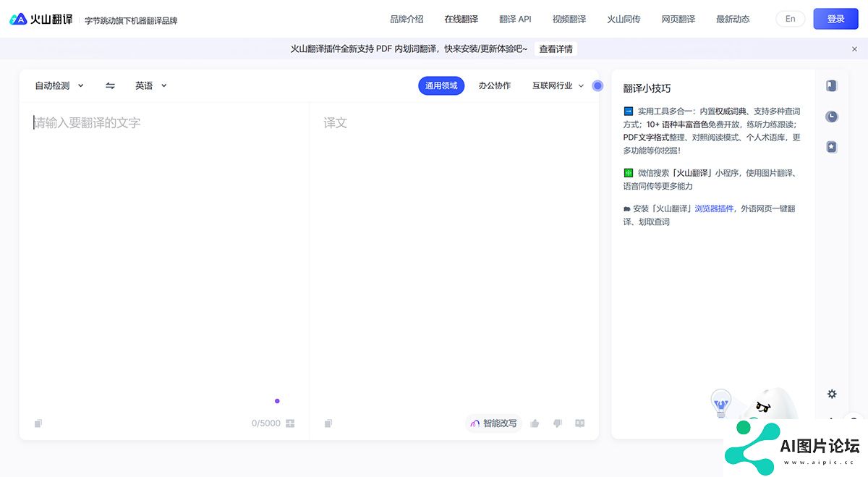Open 视频翻译 in the navigation
868x477 pixels.
(x=569, y=20)
